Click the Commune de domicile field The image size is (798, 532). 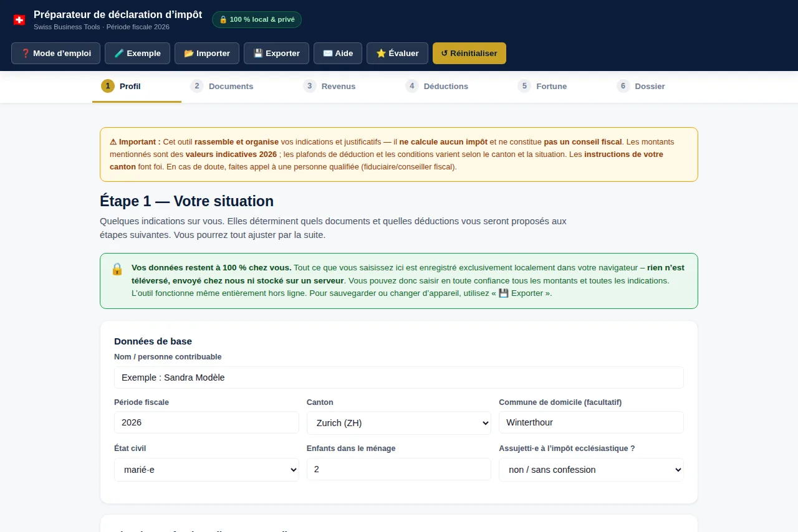591,422
